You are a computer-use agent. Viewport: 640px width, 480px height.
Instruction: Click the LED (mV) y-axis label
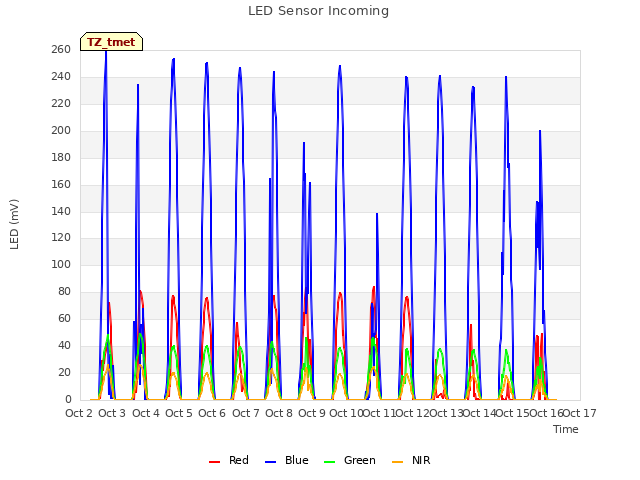pos(14,224)
